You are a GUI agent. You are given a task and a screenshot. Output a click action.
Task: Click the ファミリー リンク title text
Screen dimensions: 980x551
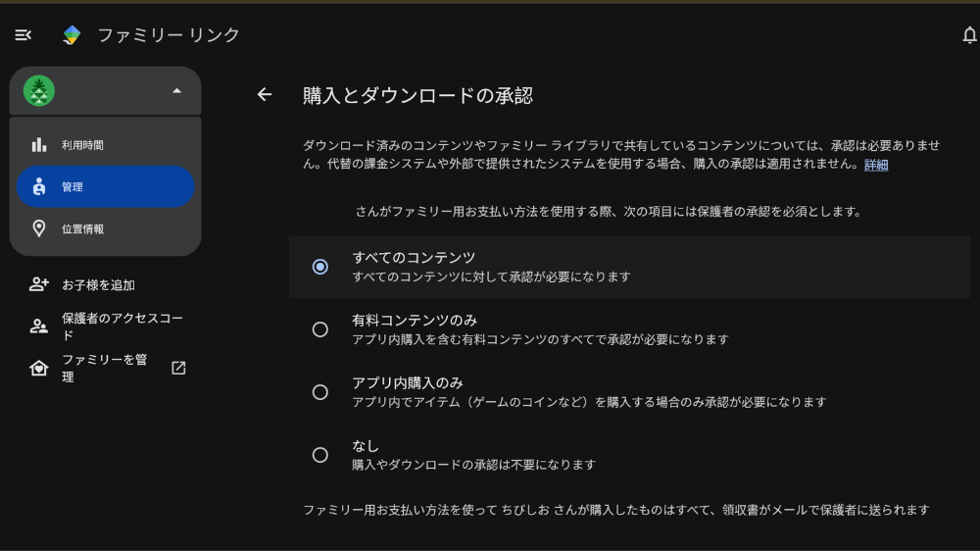pos(169,35)
